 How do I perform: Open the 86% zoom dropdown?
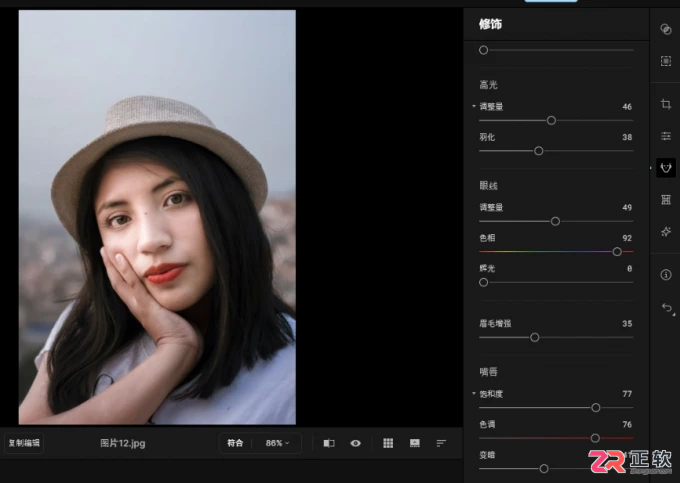click(x=277, y=443)
